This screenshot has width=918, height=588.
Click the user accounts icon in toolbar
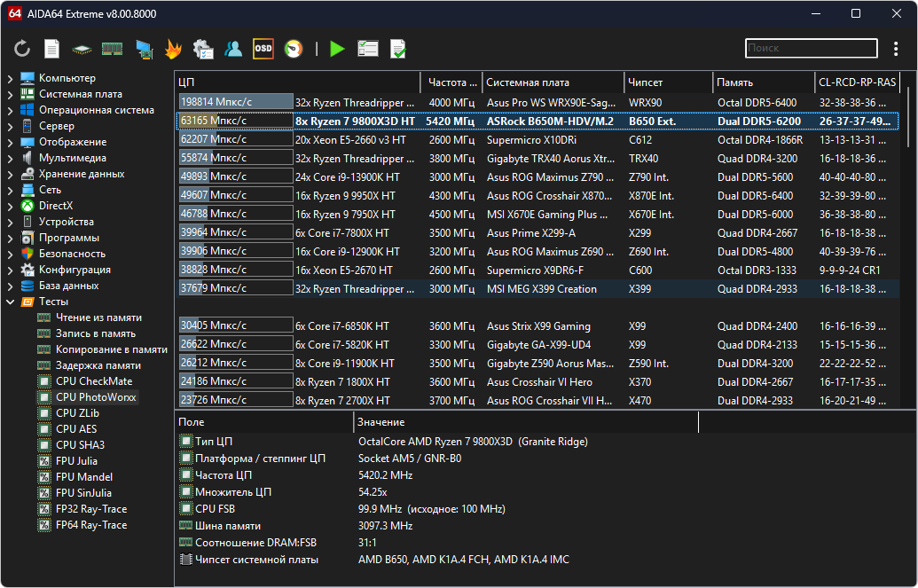233,49
